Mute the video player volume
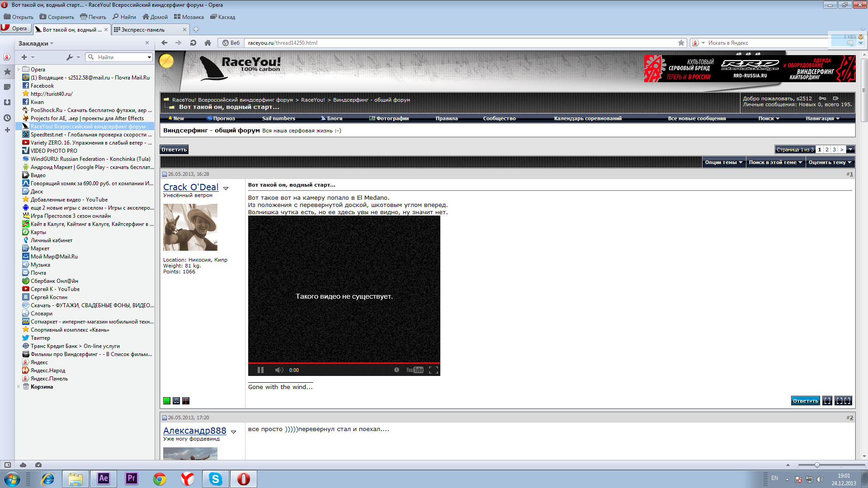Image resolution: width=868 pixels, height=488 pixels. tap(279, 370)
